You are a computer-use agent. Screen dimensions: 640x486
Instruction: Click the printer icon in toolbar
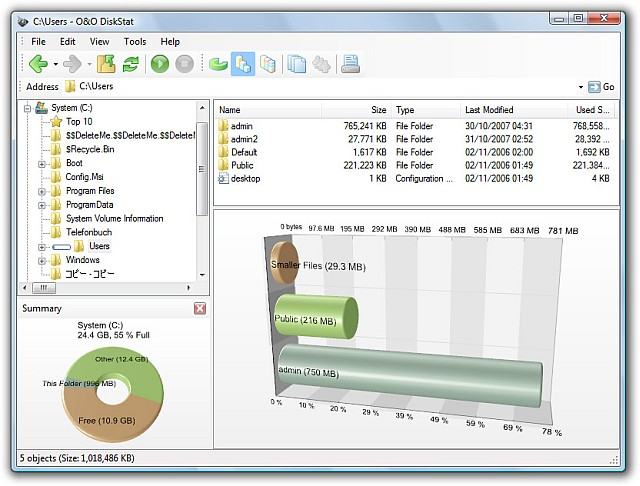(349, 64)
